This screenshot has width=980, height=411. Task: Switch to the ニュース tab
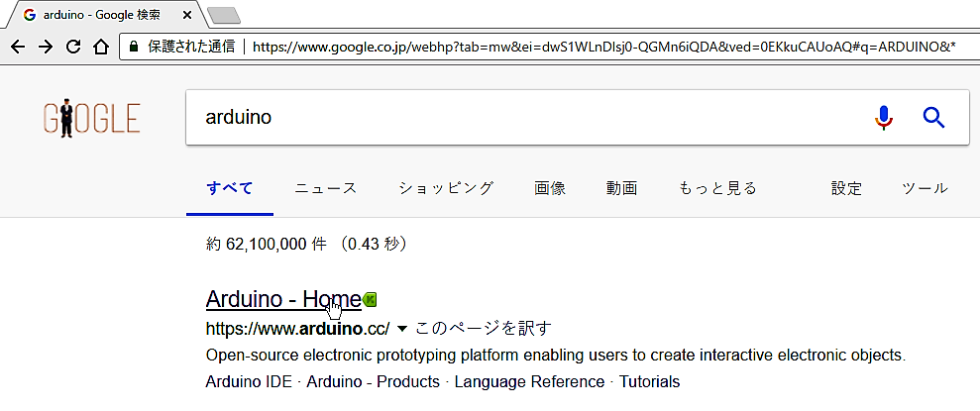click(x=326, y=188)
